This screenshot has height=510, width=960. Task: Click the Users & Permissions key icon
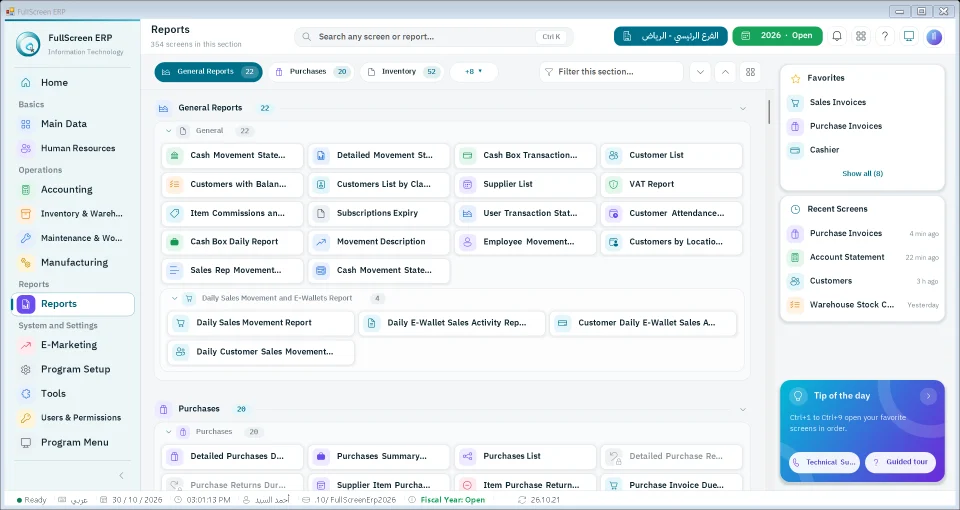pos(26,418)
